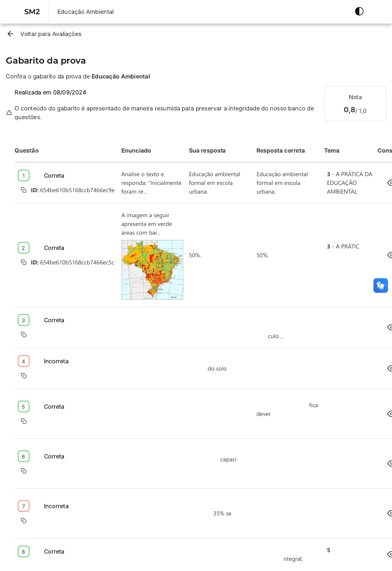Toggle the dark mode contrast icon
Screen dimensions: 392x571
click(359, 11)
